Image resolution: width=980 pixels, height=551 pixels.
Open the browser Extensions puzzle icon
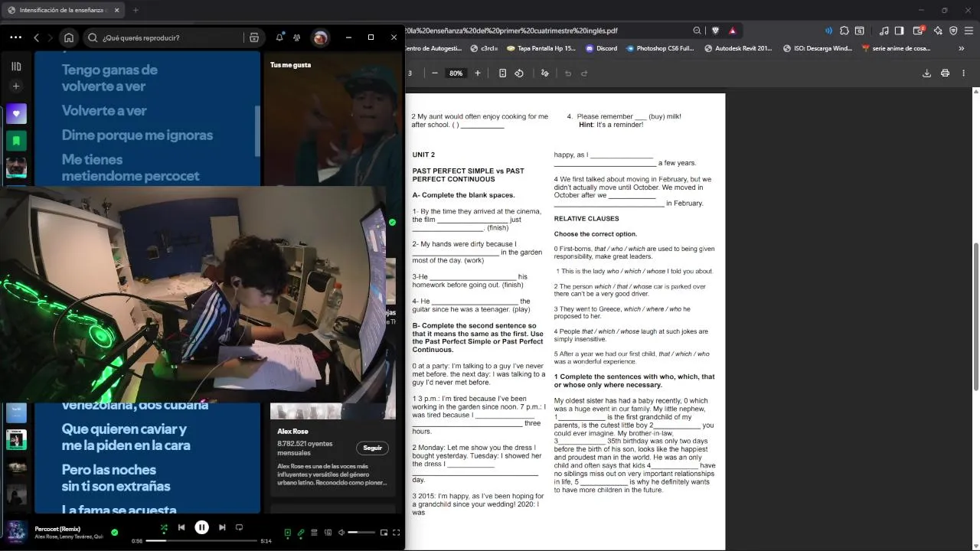pyautogui.click(x=844, y=31)
